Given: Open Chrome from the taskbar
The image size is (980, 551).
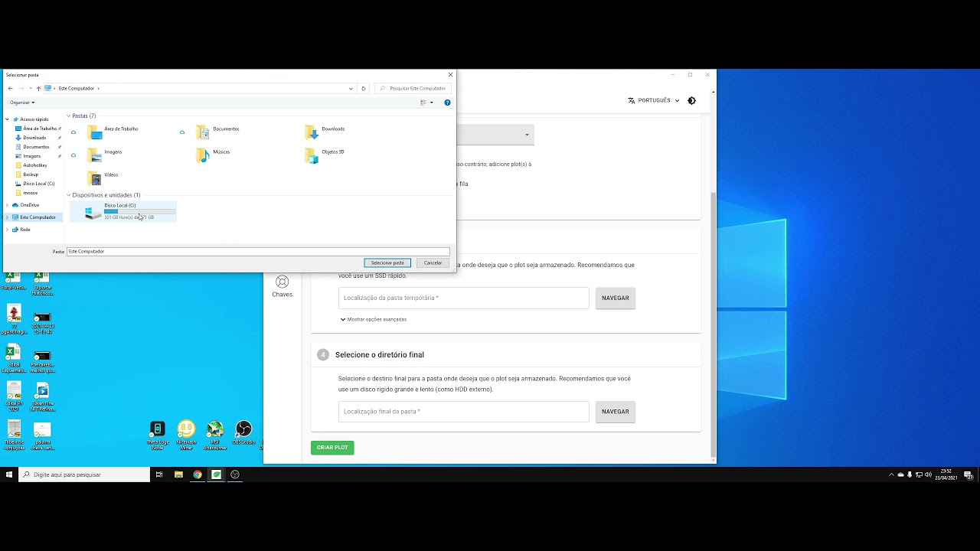Looking at the screenshot, I should (x=198, y=474).
